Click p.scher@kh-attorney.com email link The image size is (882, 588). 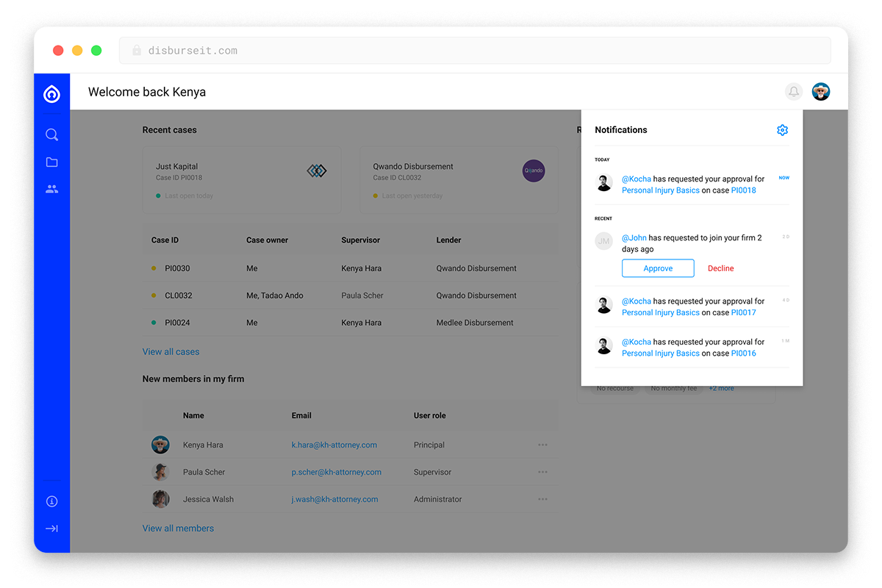pos(336,472)
